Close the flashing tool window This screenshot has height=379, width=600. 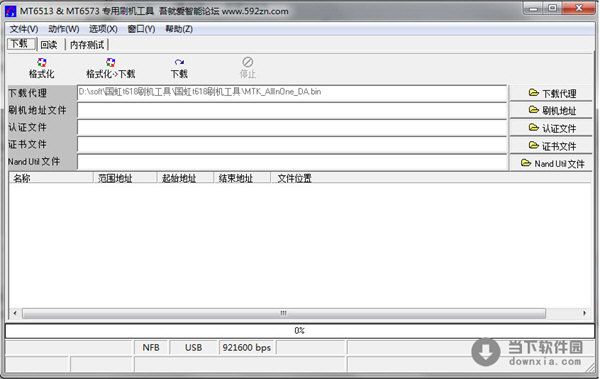(x=578, y=8)
